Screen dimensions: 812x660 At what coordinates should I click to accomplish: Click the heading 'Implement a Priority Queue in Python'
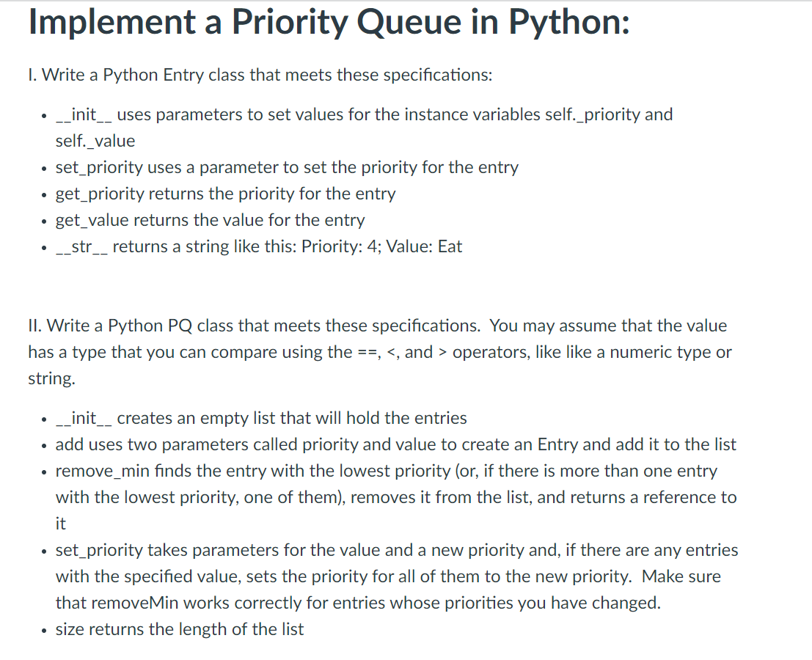pos(329,23)
